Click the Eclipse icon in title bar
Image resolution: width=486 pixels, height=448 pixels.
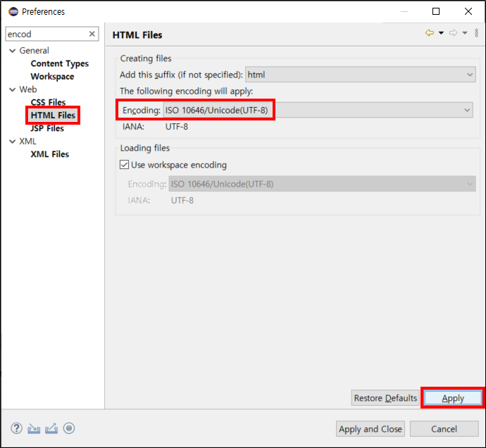coord(13,12)
